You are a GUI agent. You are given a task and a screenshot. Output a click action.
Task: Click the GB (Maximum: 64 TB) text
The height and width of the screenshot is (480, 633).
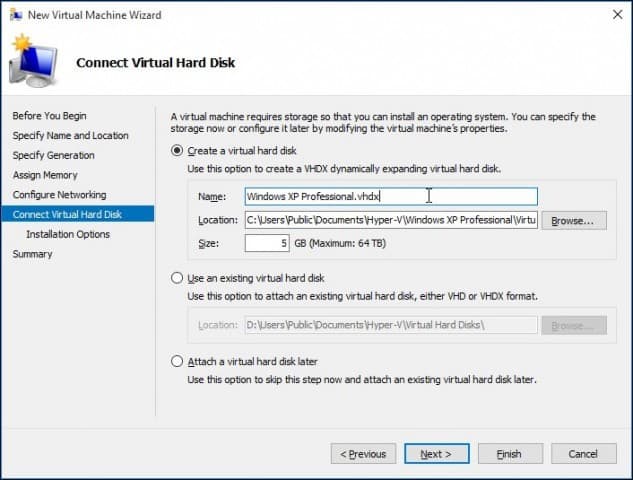[340, 243]
